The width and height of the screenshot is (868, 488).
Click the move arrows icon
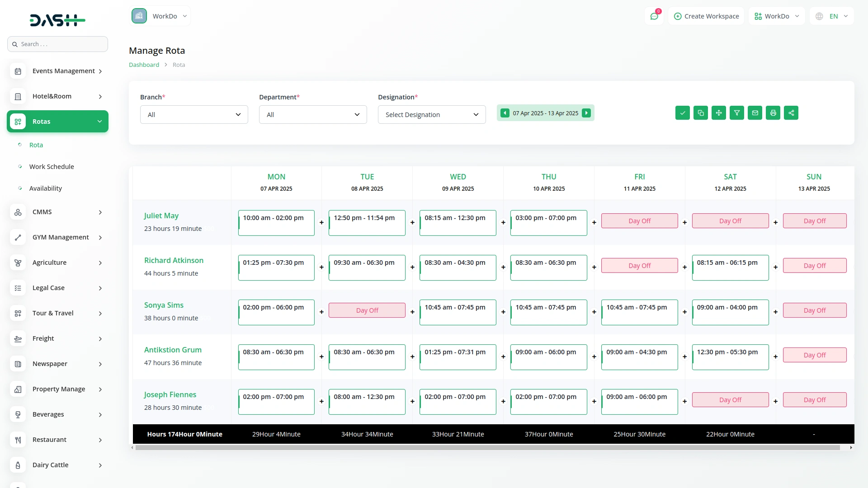pyautogui.click(x=719, y=113)
